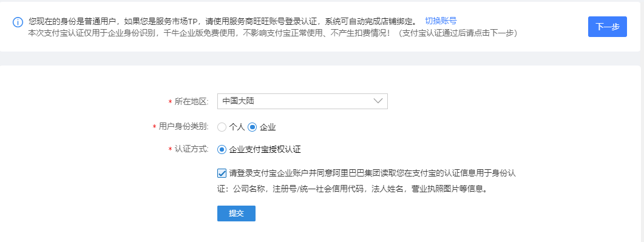Click the blue info circle icon
This screenshot has height=242, width=644.
click(18, 22)
